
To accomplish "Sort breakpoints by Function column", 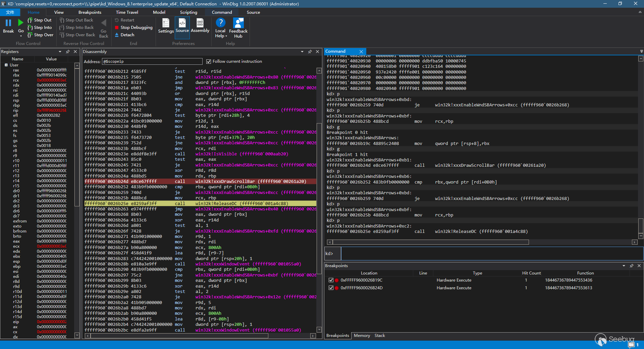I will 585,273.
